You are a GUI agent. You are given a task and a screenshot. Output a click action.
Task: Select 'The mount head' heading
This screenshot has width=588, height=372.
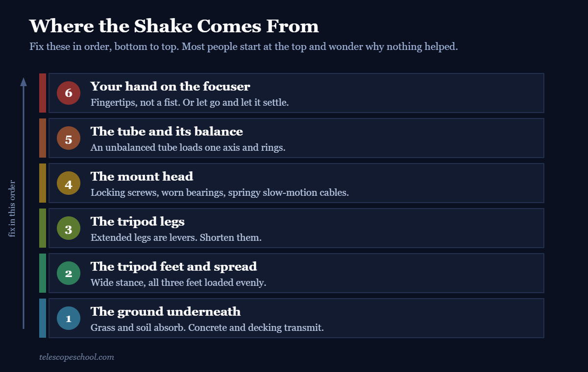(142, 177)
